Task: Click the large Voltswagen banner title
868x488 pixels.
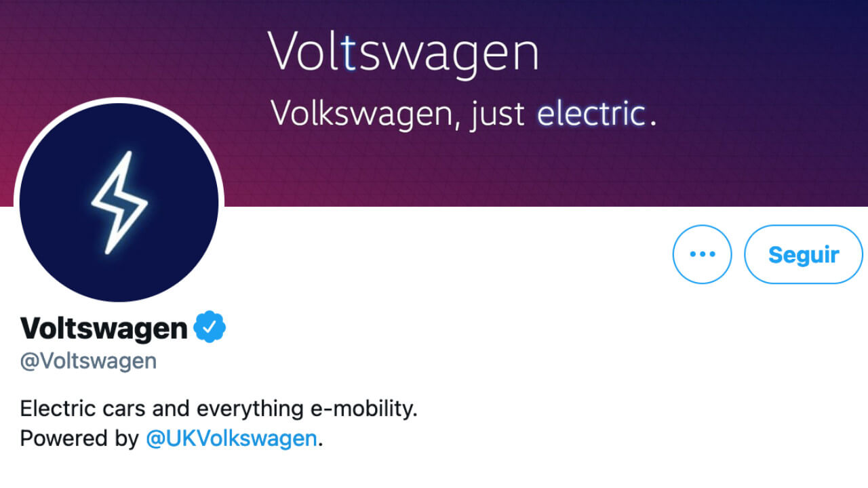Action: (403, 52)
